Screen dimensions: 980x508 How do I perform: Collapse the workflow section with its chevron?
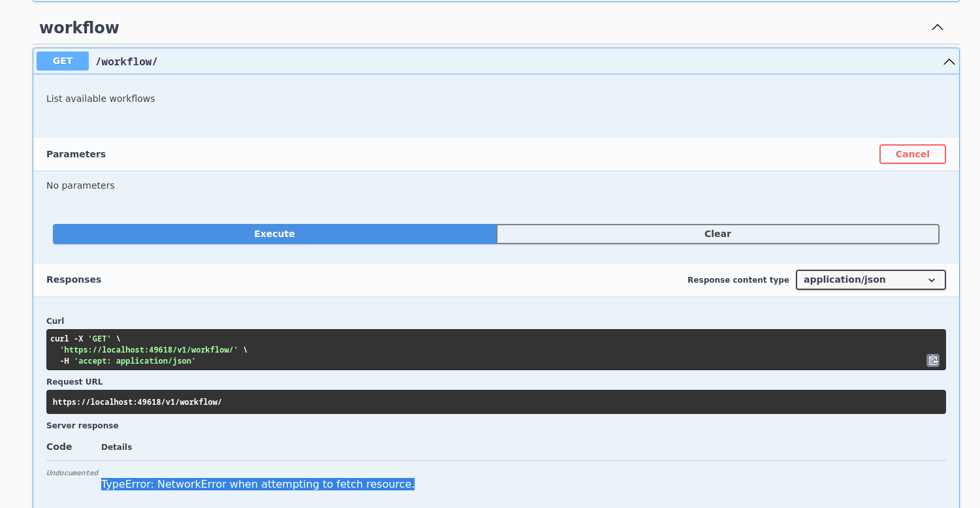[937, 27]
